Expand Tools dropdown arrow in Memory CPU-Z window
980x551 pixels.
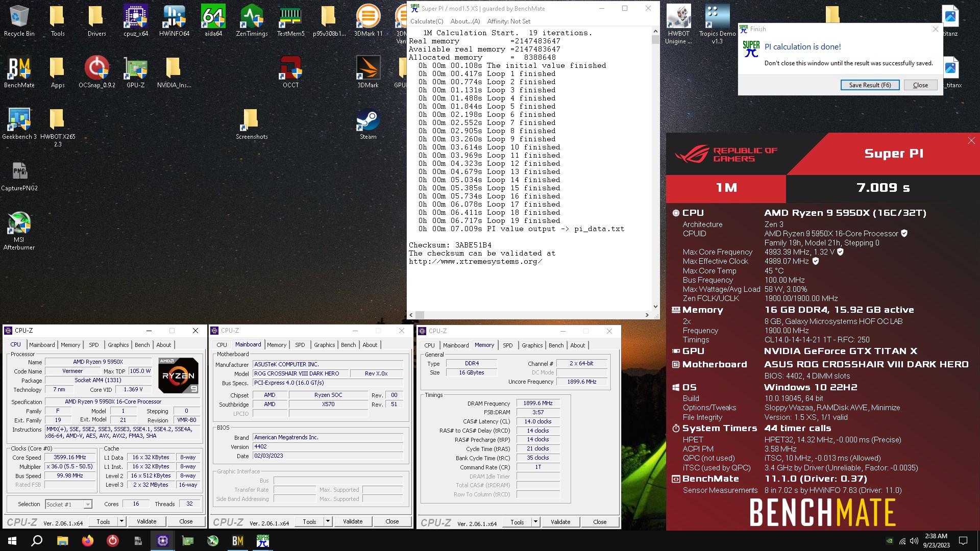click(535, 522)
